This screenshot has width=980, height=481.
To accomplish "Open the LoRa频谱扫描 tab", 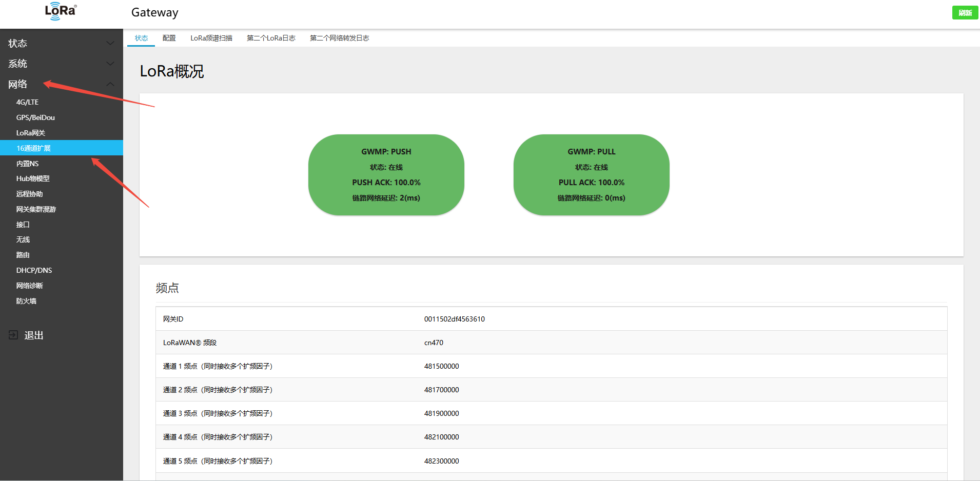I will pyautogui.click(x=211, y=38).
